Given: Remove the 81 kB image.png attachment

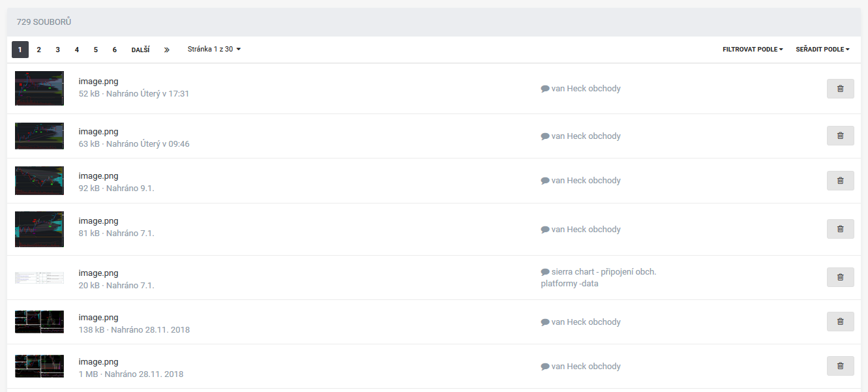Looking at the screenshot, I should tap(840, 229).
